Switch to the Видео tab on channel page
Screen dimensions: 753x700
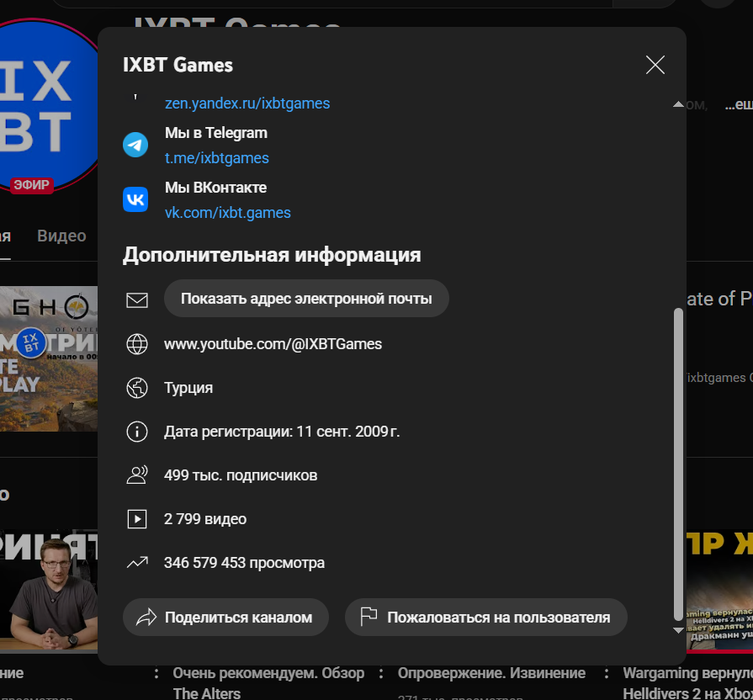pos(61,236)
